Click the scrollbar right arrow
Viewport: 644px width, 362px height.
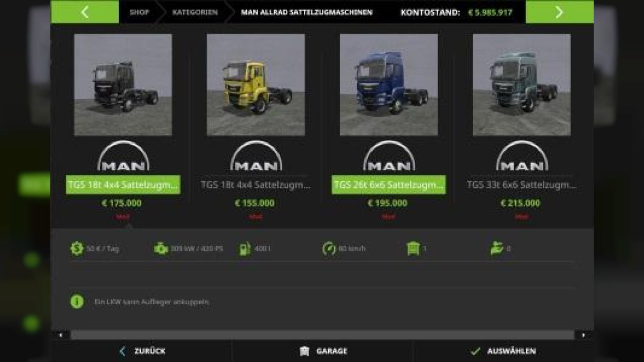pos(584,335)
